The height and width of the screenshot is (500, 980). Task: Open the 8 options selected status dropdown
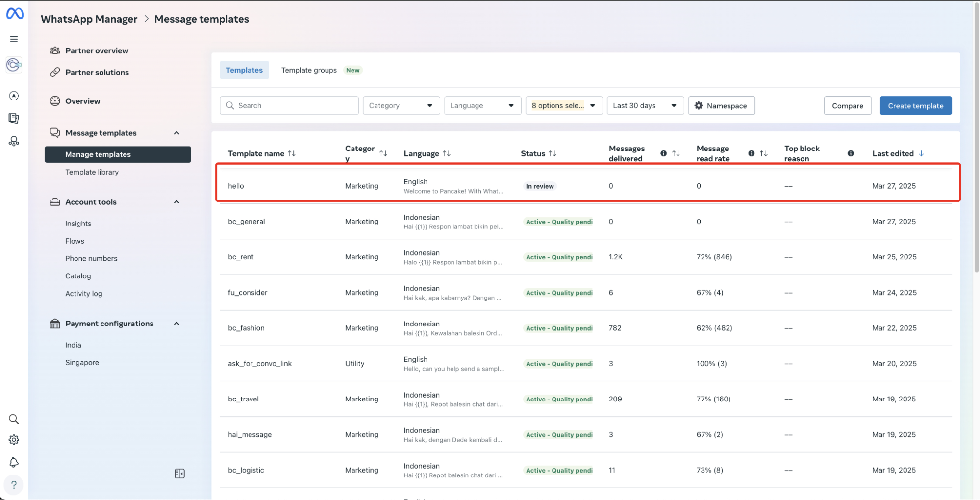pyautogui.click(x=564, y=105)
